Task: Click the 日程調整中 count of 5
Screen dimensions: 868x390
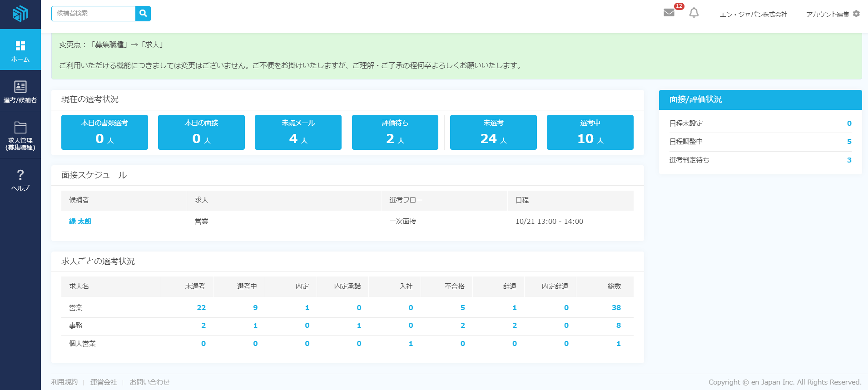Action: 849,142
